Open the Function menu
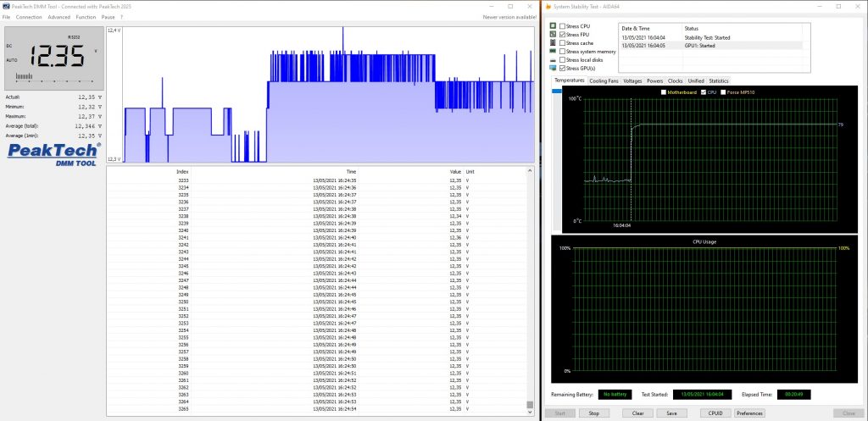Image resolution: width=868 pixels, height=421 pixels. [86, 17]
